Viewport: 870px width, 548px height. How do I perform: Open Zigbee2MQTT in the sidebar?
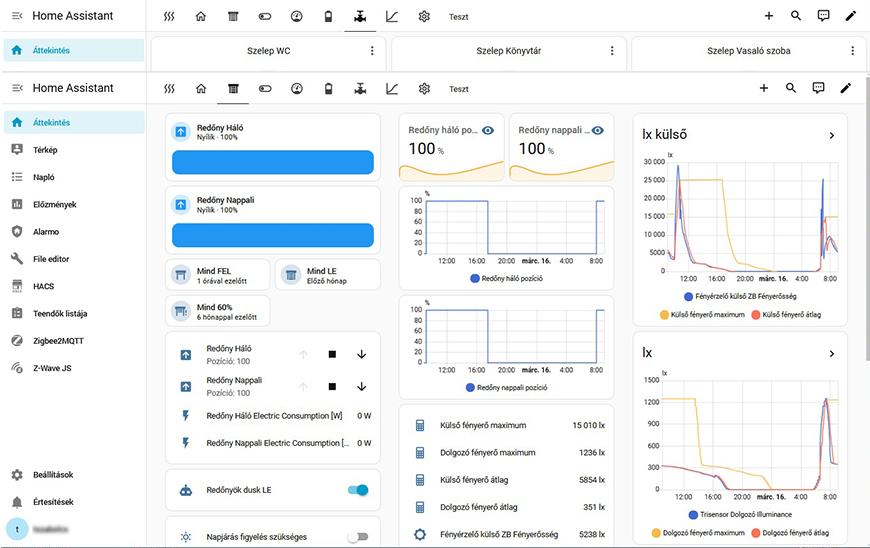coord(60,340)
